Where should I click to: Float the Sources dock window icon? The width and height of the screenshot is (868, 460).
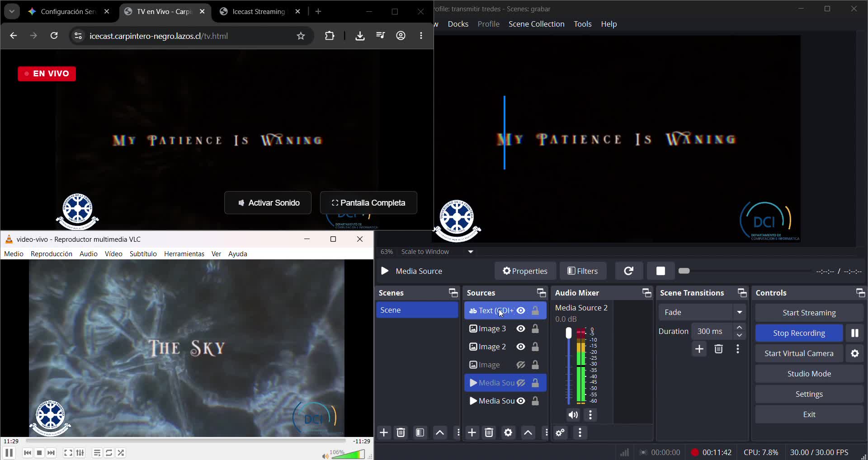point(541,293)
